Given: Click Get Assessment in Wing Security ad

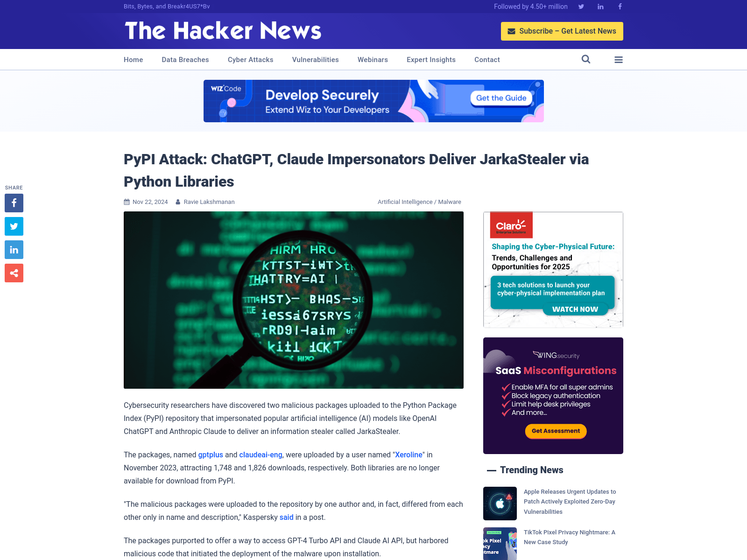Looking at the screenshot, I should (x=556, y=431).
